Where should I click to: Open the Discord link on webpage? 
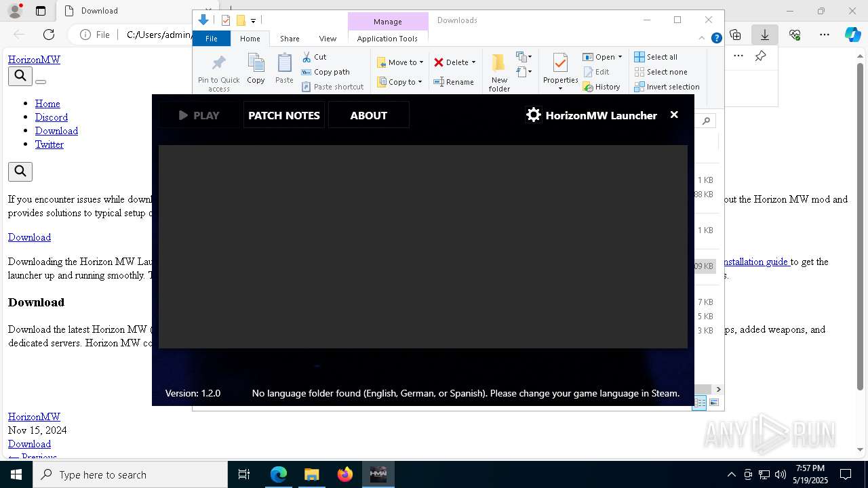point(52,117)
